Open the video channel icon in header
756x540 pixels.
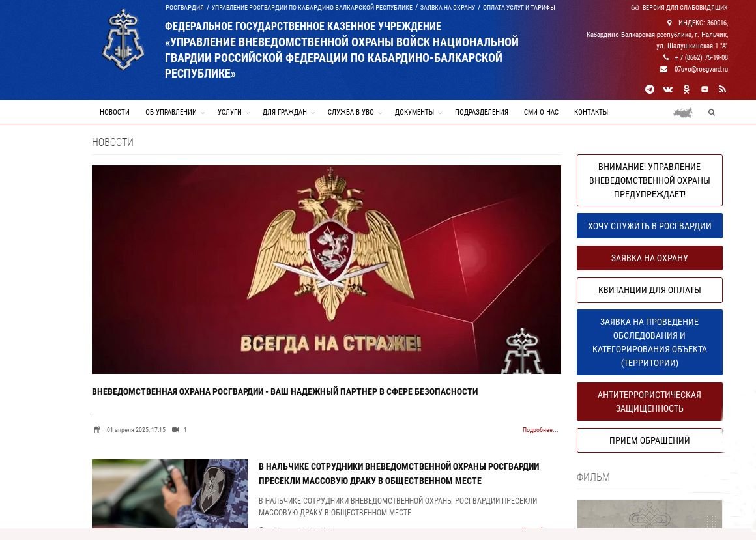[x=705, y=89]
